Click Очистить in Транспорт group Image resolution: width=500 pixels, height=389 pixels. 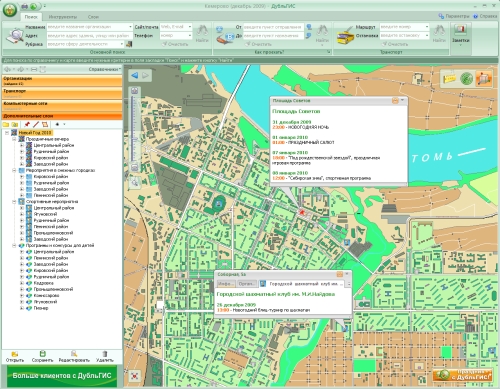pos(395,44)
